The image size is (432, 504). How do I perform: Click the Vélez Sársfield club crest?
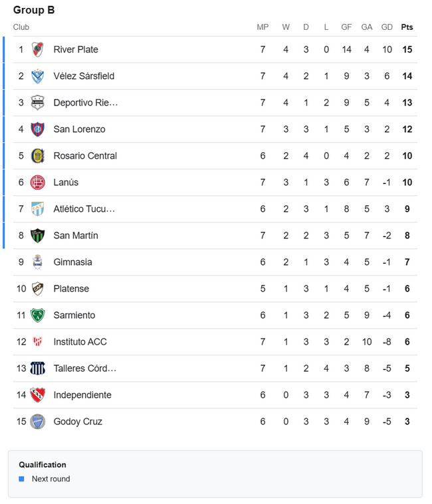pyautogui.click(x=38, y=76)
